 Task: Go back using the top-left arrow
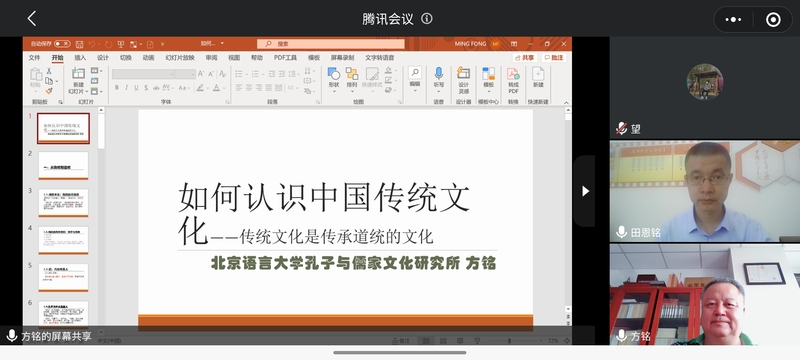[x=32, y=19]
